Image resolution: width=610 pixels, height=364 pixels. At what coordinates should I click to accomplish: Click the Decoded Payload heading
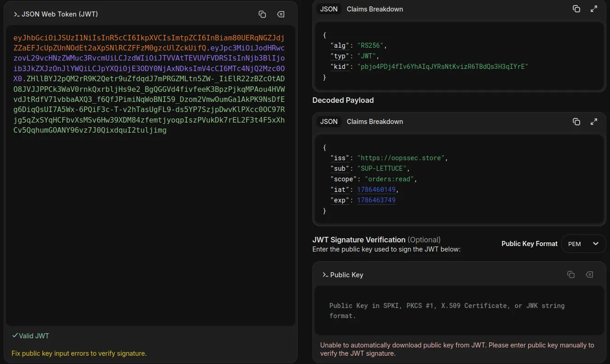click(343, 100)
